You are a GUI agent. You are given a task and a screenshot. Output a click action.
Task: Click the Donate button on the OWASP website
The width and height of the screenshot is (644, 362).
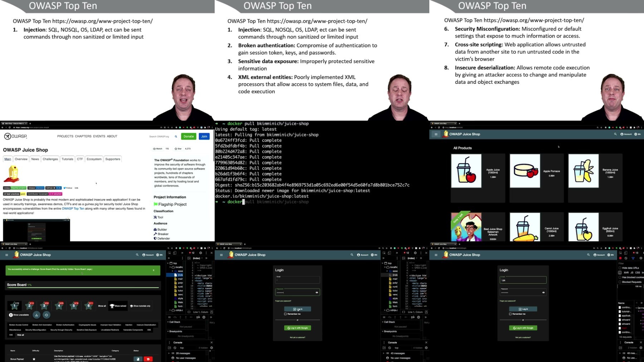pyautogui.click(x=189, y=136)
